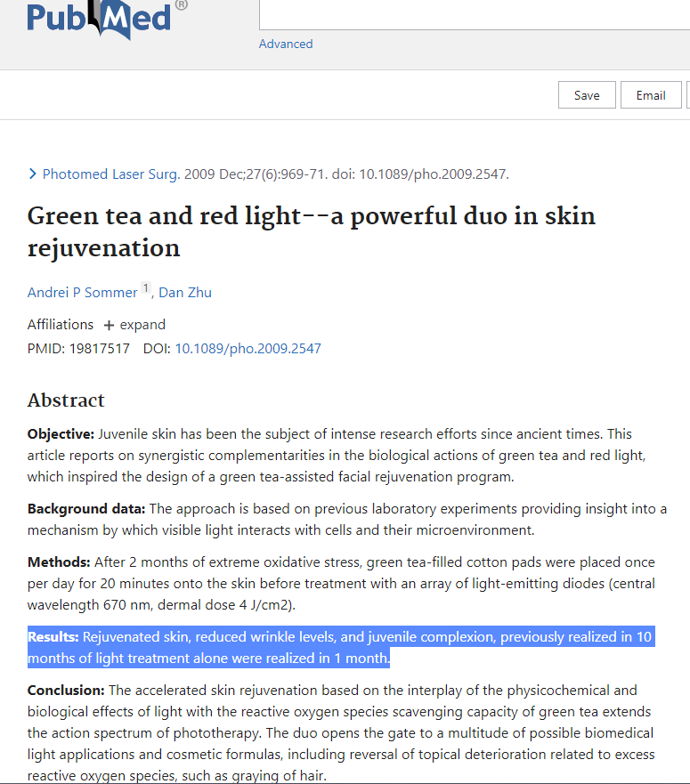Focus the PubMed search input field
This screenshot has width=690, height=784.
[x=475, y=15]
